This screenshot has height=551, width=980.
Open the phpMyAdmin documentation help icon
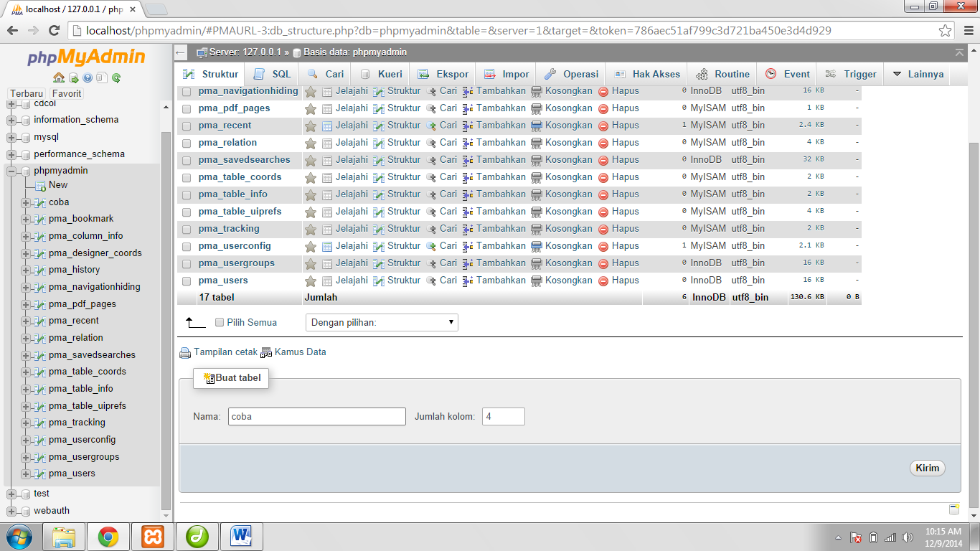click(x=88, y=77)
